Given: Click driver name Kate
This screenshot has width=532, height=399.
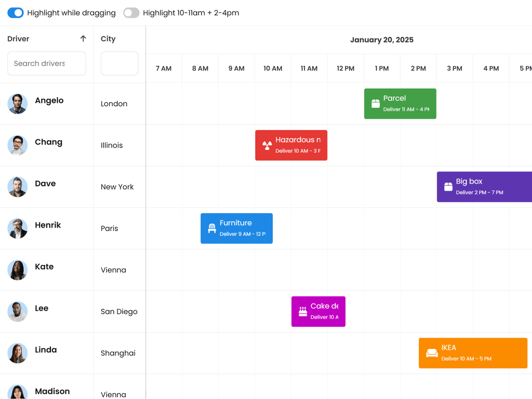Looking at the screenshot, I should [x=44, y=267].
